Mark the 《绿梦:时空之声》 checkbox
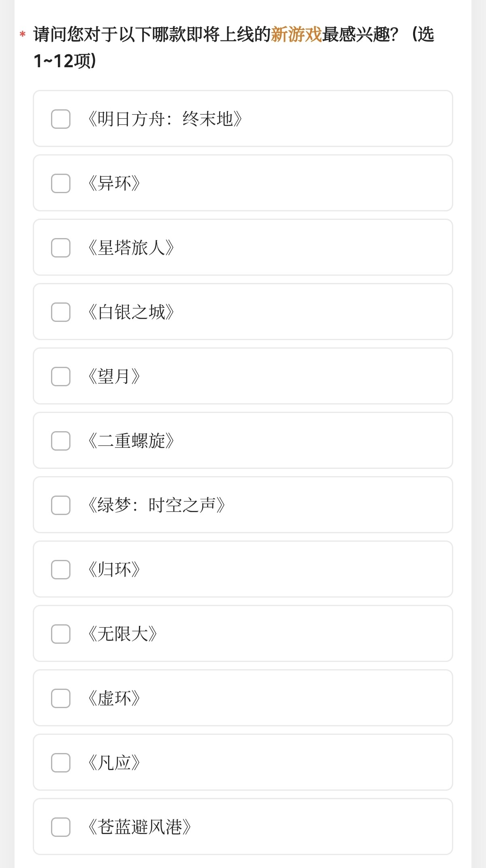This screenshot has width=486, height=868. point(61,505)
